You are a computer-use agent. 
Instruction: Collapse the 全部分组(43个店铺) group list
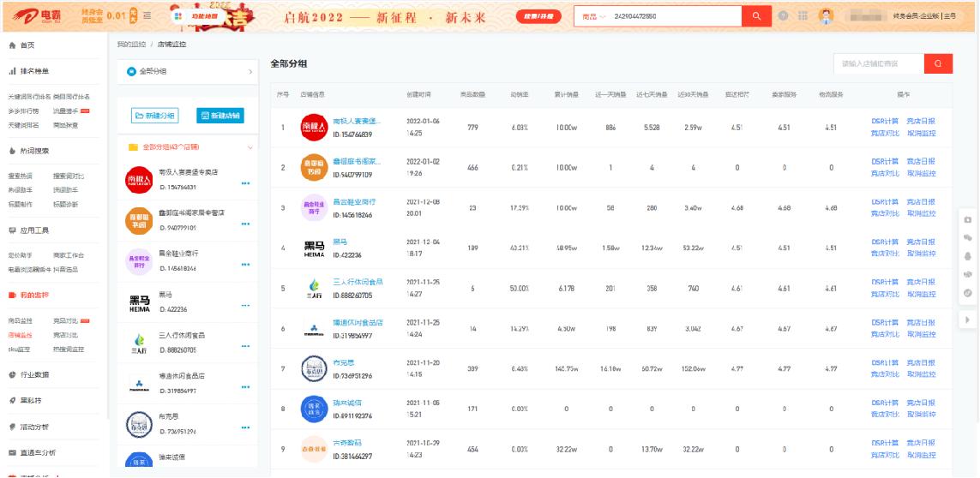tap(250, 147)
